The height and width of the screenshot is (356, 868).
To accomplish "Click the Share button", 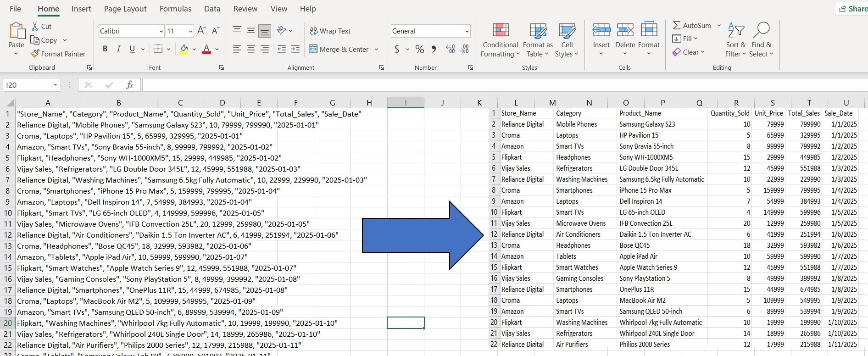I will 852,9.
